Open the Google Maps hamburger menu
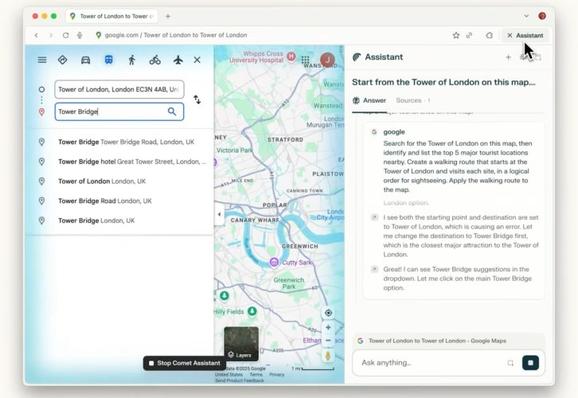The image size is (578, 398). tap(42, 60)
